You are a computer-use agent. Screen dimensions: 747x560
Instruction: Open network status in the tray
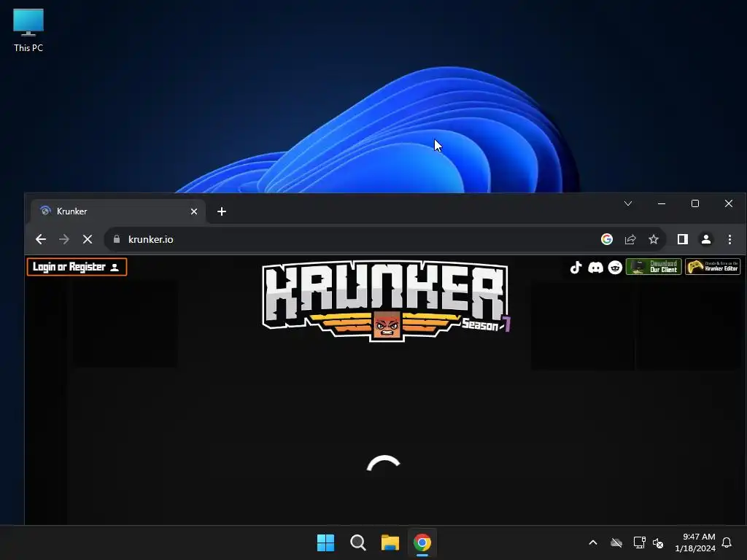[639, 542]
